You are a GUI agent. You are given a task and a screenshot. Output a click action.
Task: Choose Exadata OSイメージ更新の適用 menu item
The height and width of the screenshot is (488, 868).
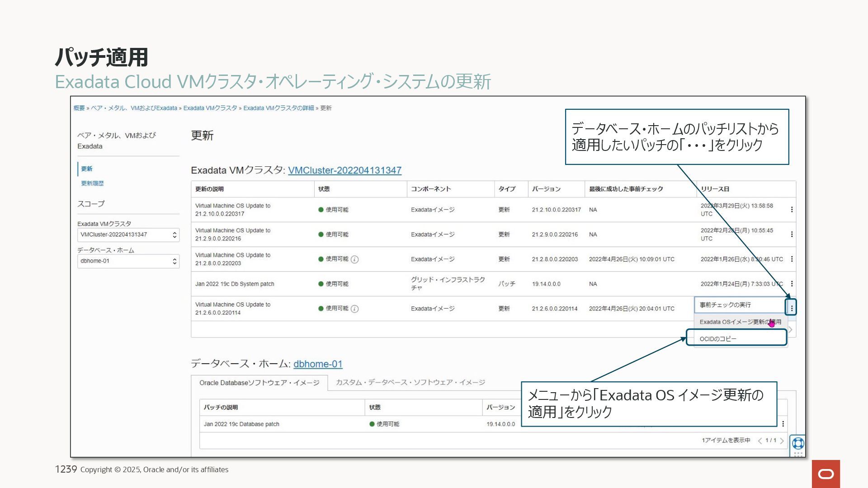740,322
